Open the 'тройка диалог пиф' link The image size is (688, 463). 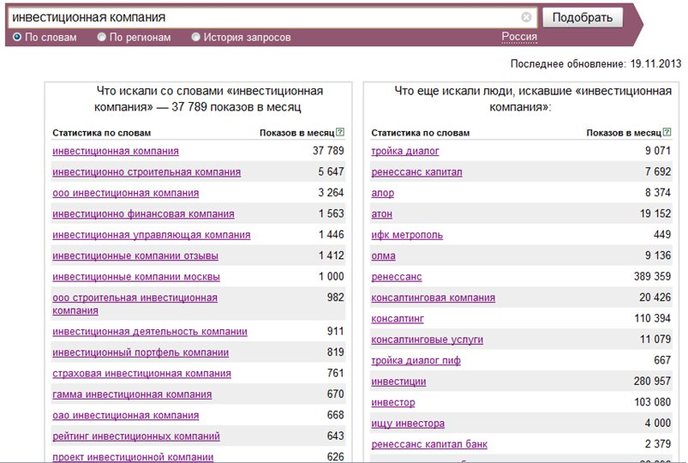pos(416,361)
